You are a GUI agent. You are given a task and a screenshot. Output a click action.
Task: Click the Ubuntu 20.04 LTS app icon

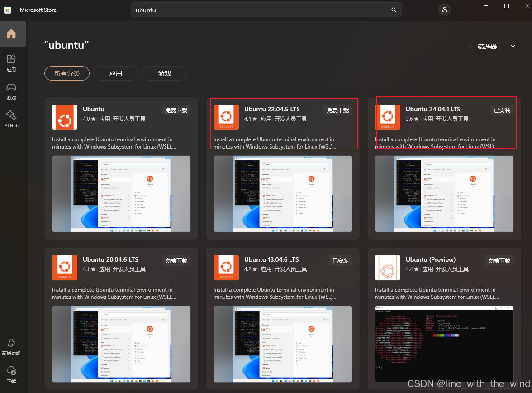(64, 267)
